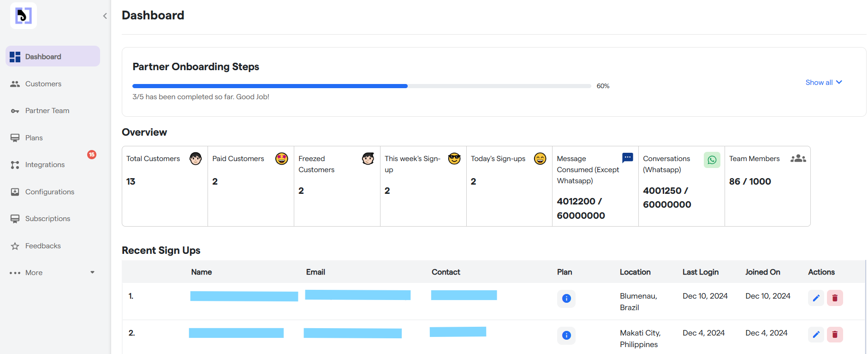The width and height of the screenshot is (868, 354).
Task: Click the Team Members group icon
Action: point(798,159)
